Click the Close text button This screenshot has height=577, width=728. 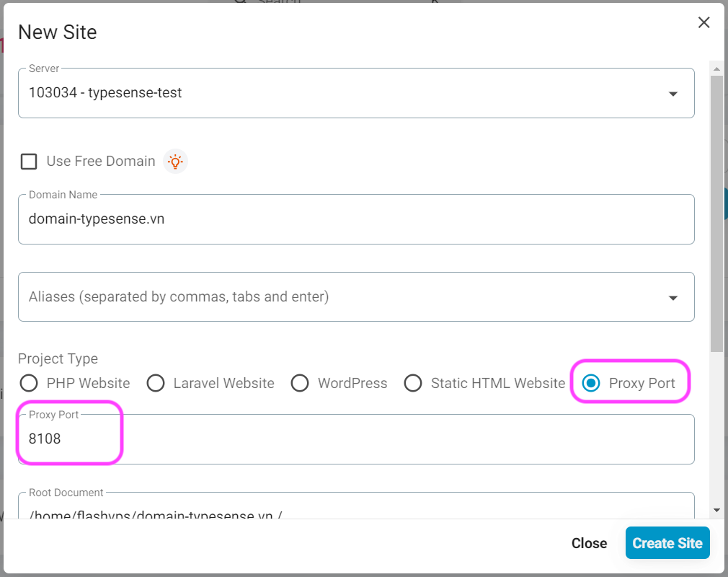point(589,543)
